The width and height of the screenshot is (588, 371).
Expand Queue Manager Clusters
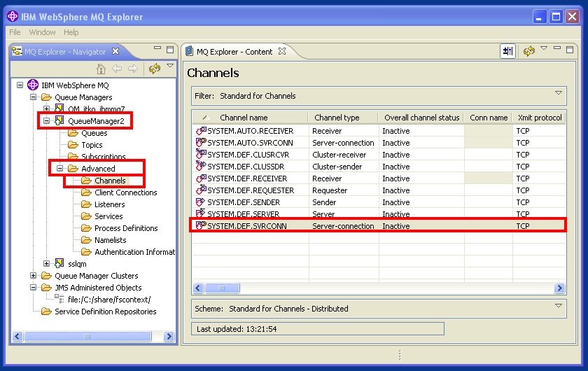34,276
